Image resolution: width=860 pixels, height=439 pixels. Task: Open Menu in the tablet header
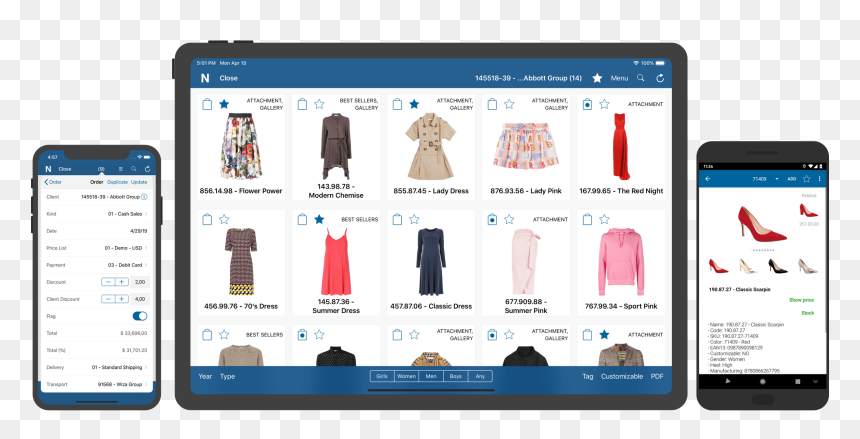point(619,78)
